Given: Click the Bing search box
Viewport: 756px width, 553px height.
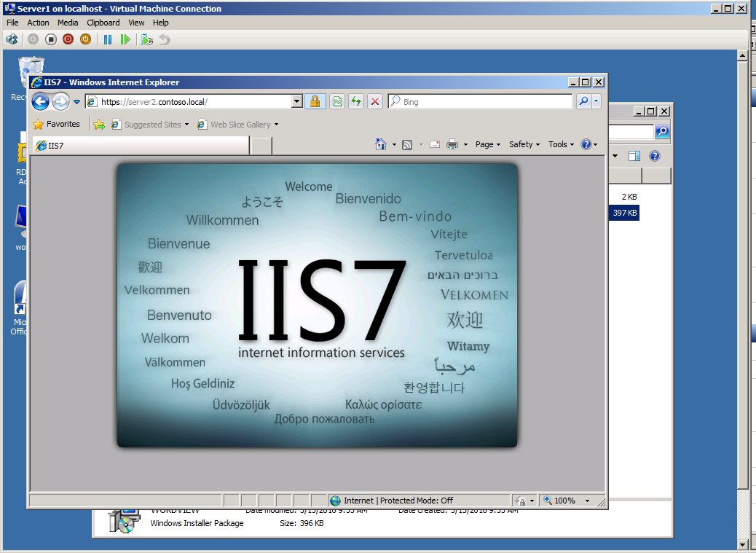Looking at the screenshot, I should (x=480, y=102).
